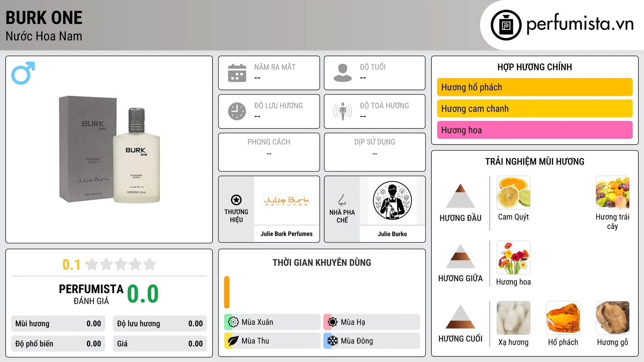Click the leaf icon beside Mùa Thu
644x362 pixels.
233,341
